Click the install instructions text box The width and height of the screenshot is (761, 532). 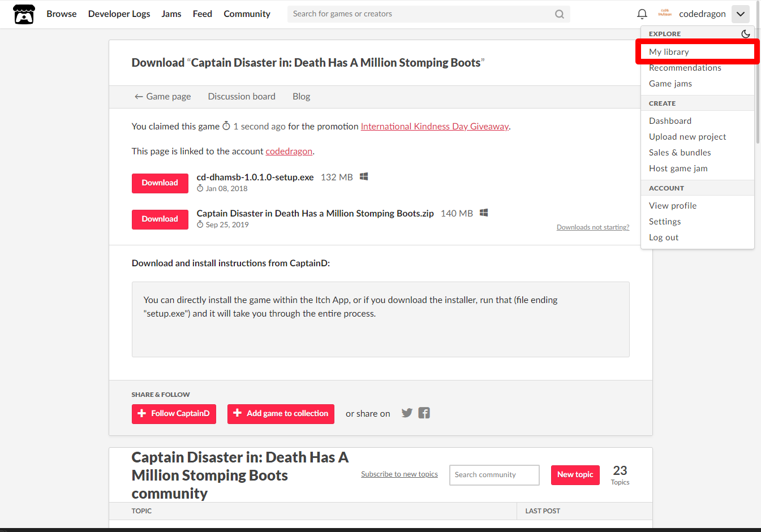click(381, 319)
